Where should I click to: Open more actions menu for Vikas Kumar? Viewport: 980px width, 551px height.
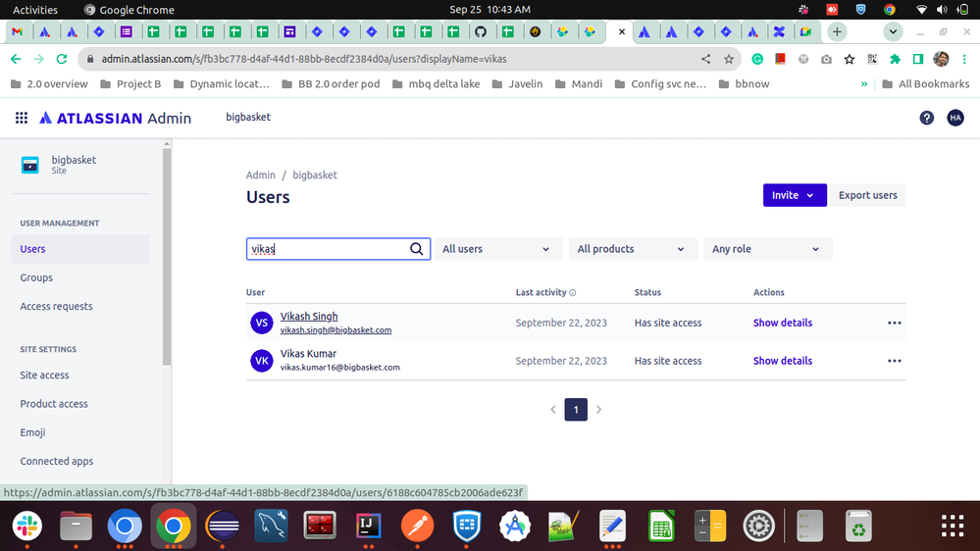895,361
